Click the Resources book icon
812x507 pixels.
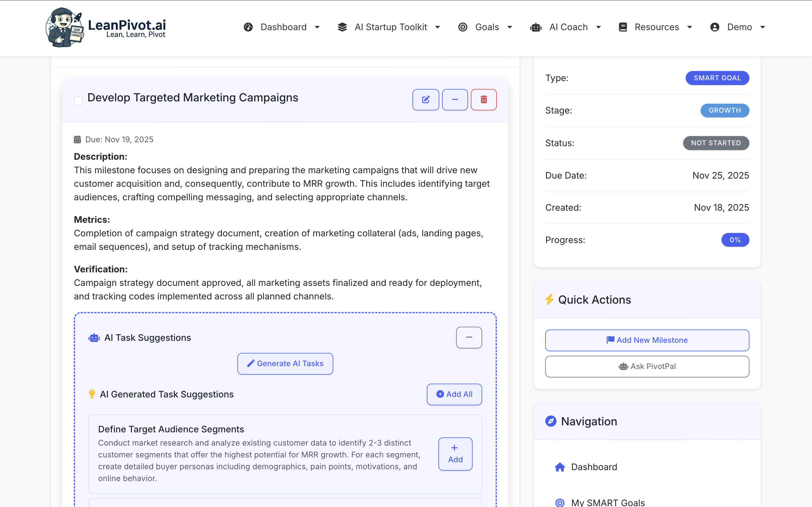point(623,27)
